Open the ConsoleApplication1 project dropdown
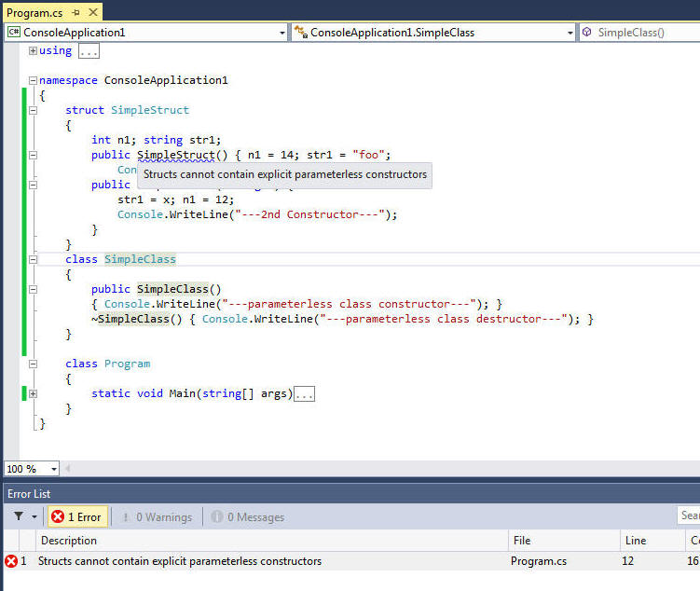This screenshot has width=700, height=591. click(x=282, y=33)
